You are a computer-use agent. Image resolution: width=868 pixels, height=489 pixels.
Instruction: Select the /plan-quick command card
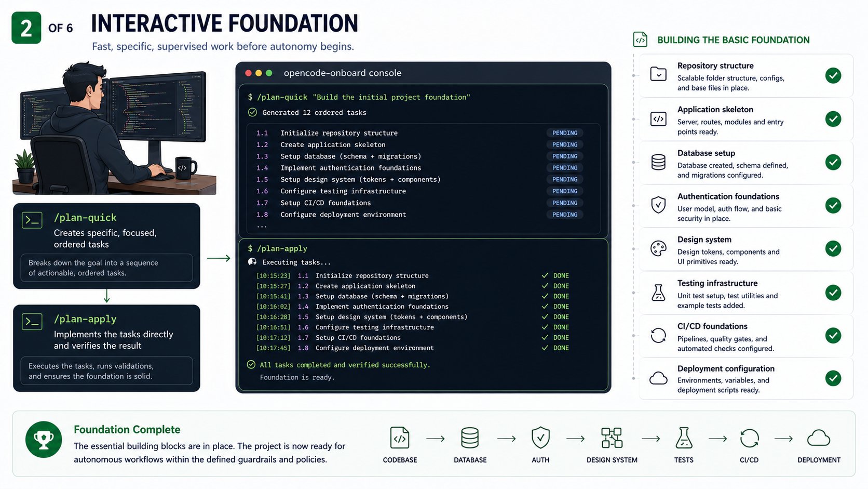tap(106, 246)
